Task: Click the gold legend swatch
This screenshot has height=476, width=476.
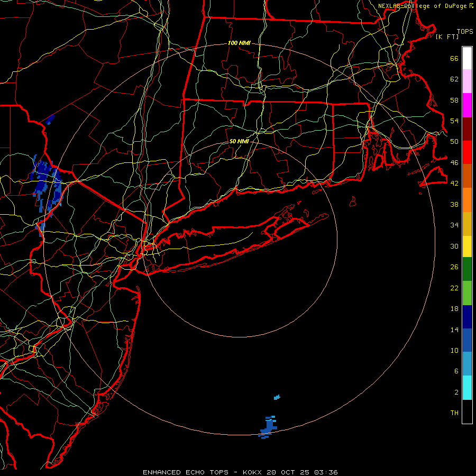Action: pyautogui.click(x=467, y=224)
